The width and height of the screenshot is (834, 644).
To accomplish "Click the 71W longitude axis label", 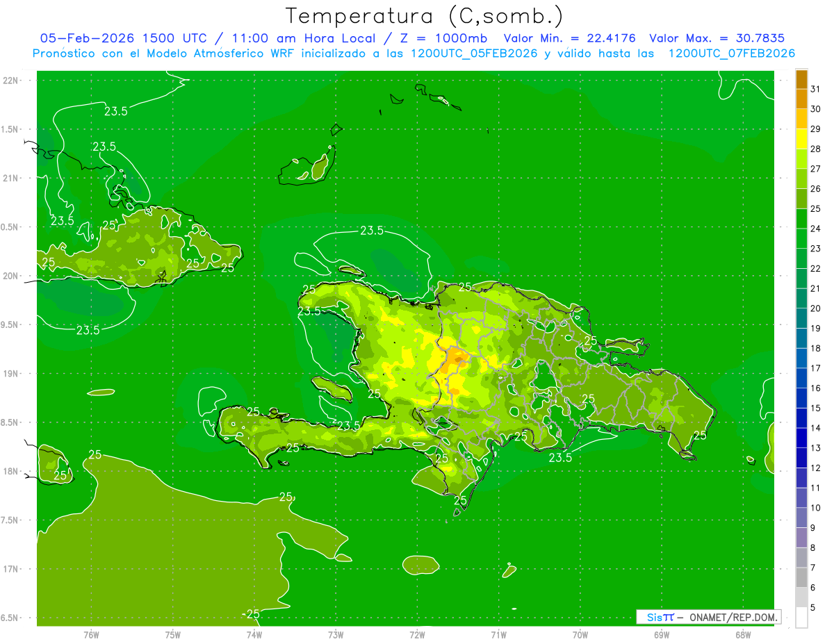I will coord(498,635).
